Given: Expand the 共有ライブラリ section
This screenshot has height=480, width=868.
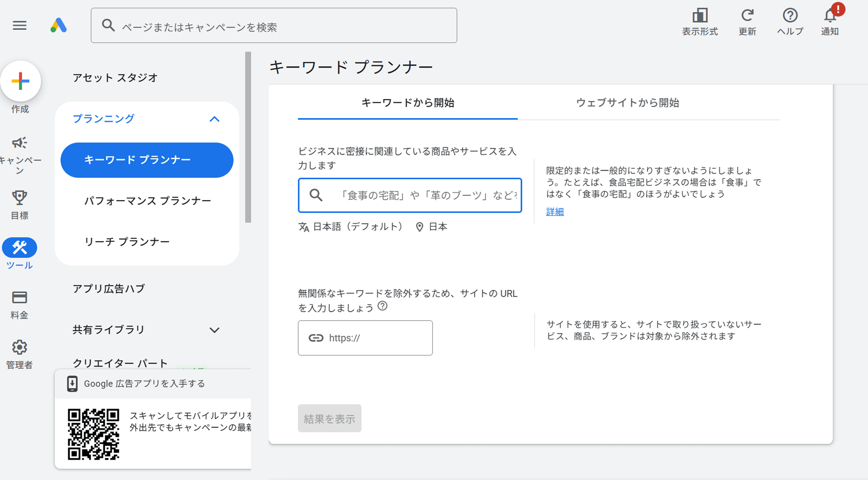Looking at the screenshot, I should click(x=214, y=330).
